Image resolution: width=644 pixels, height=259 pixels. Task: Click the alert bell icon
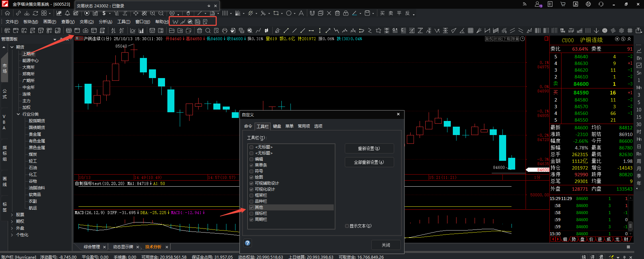tap(67, 13)
